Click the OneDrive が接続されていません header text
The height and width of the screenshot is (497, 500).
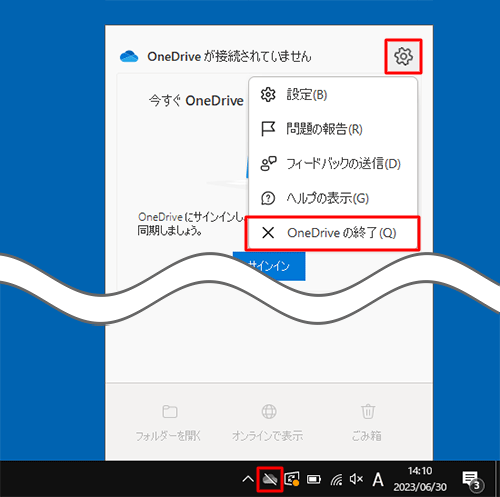[229, 57]
